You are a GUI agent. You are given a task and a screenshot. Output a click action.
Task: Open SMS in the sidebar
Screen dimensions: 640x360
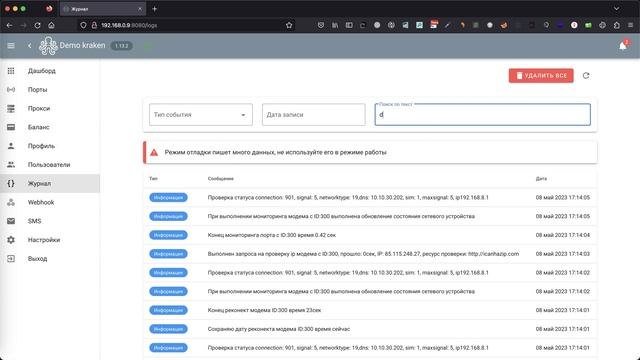pos(34,221)
